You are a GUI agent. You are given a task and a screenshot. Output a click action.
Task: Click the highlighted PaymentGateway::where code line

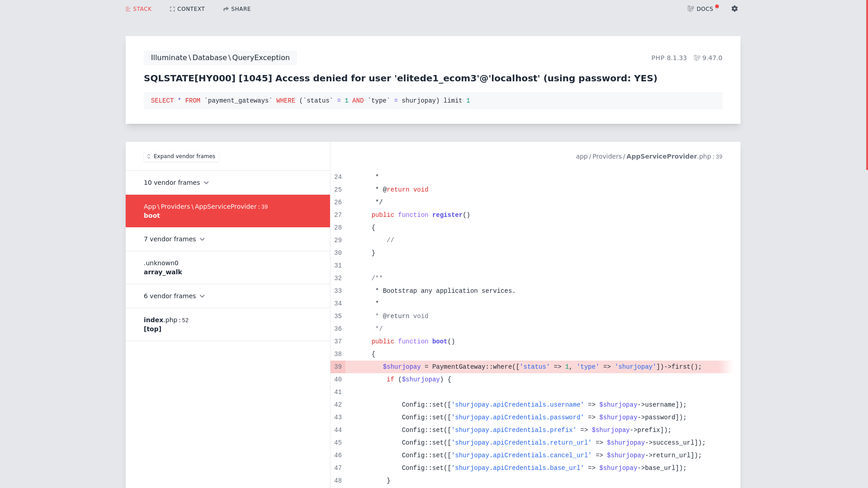(x=542, y=367)
